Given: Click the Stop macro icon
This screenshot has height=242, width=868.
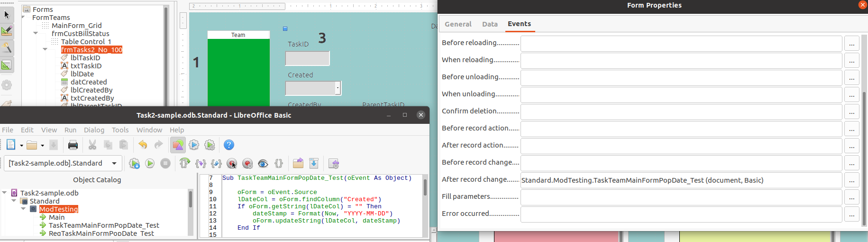Looking at the screenshot, I should pyautogui.click(x=165, y=164).
